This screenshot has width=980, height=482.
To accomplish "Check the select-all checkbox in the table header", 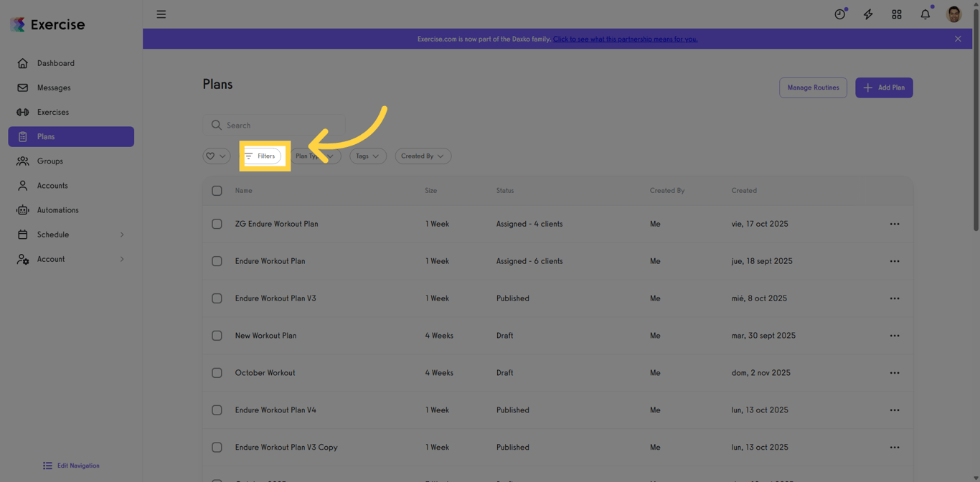I will 217,191.
